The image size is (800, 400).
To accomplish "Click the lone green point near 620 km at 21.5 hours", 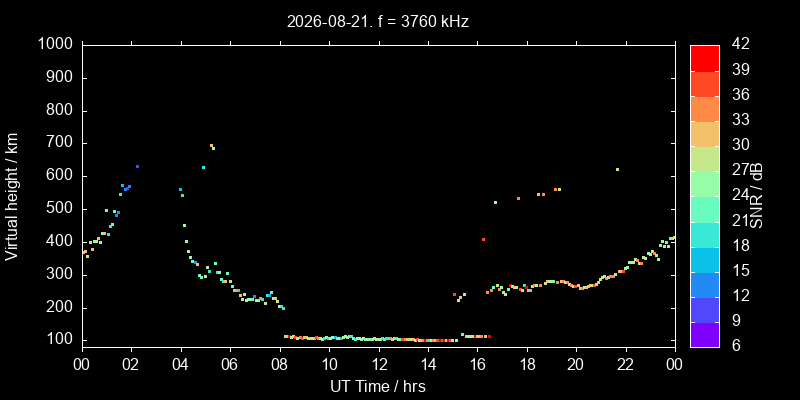I will (x=617, y=169).
